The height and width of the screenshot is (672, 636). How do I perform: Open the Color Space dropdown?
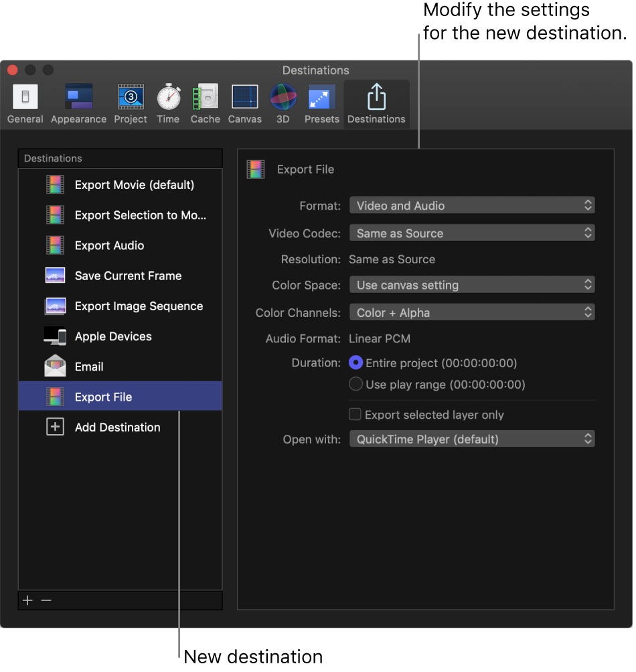tap(472, 285)
